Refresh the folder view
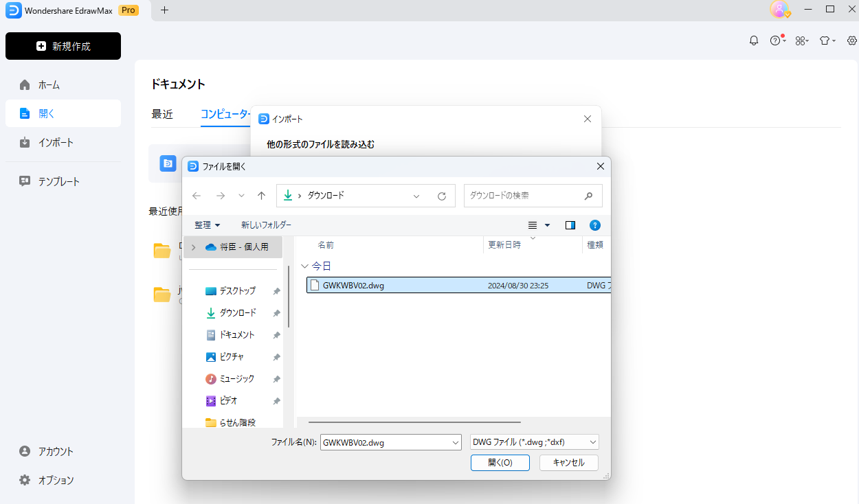The width and height of the screenshot is (859, 504). [442, 196]
